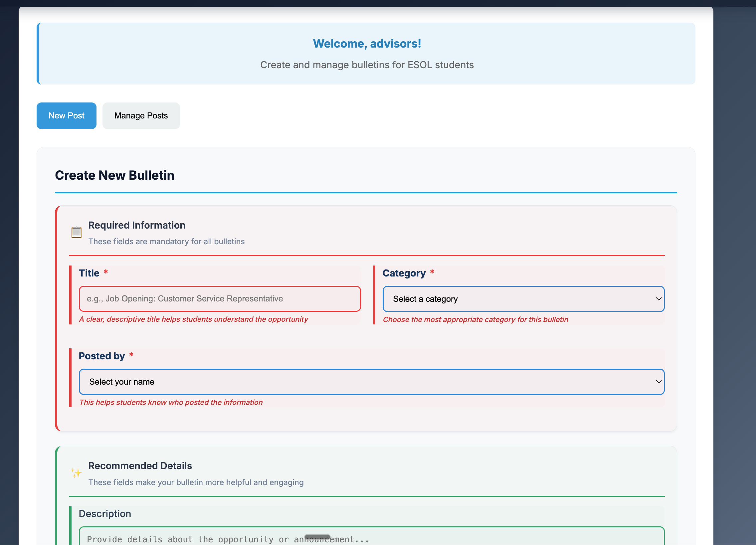Click the clipboard icon beside Required Information
756x545 pixels.
tap(76, 232)
